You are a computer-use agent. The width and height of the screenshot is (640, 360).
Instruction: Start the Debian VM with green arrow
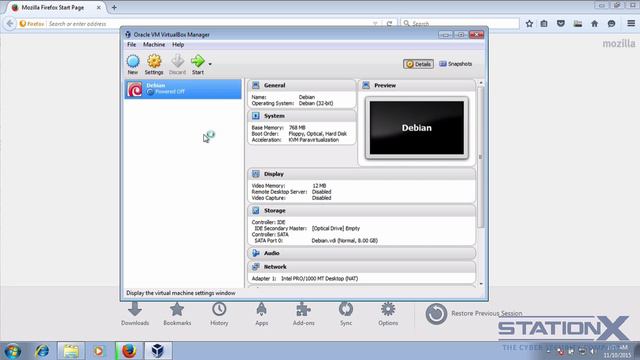[198, 64]
